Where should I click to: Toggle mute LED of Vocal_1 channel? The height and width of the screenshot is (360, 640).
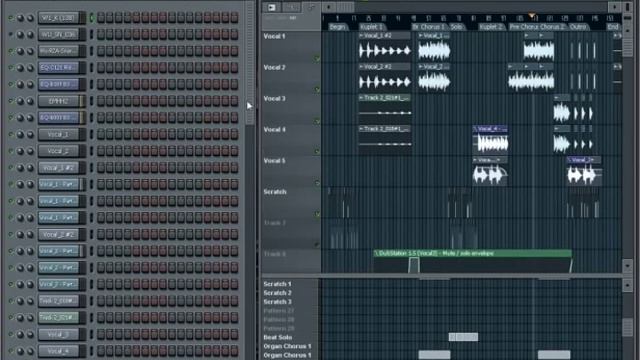pos(11,134)
